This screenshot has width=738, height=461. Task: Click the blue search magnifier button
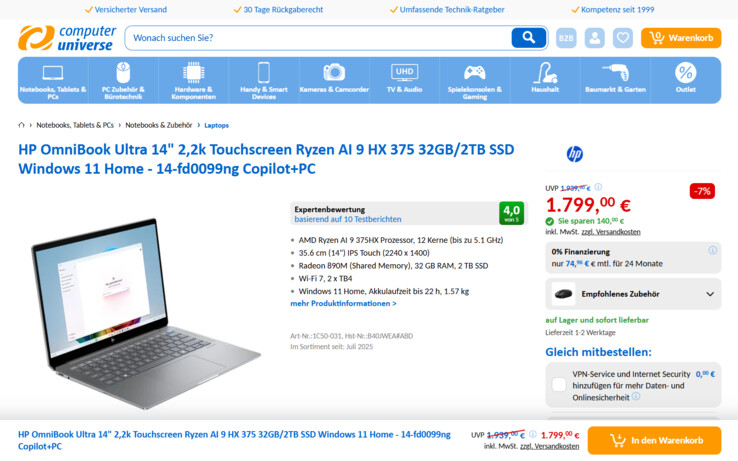(529, 38)
